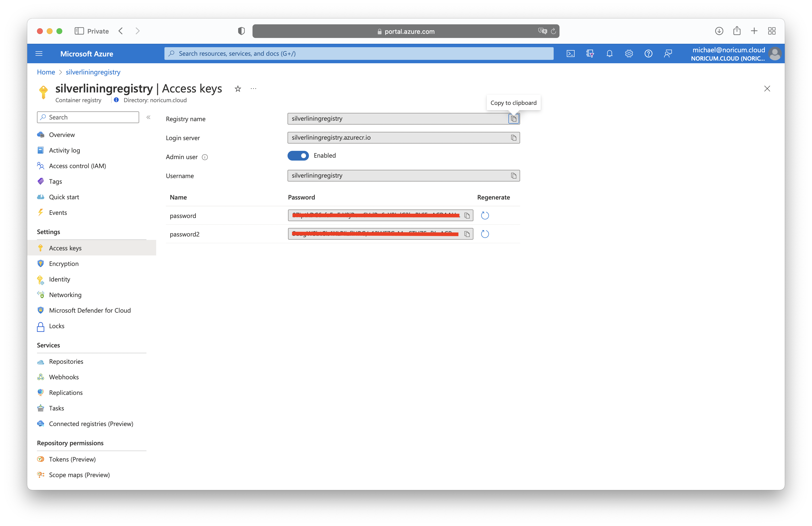Regenerate the first password key
The width and height of the screenshot is (812, 526).
485,216
